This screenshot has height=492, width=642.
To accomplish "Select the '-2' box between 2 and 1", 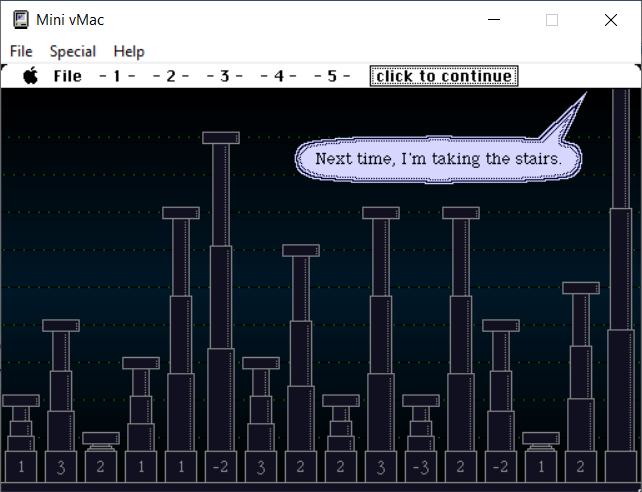I will point(501,467).
